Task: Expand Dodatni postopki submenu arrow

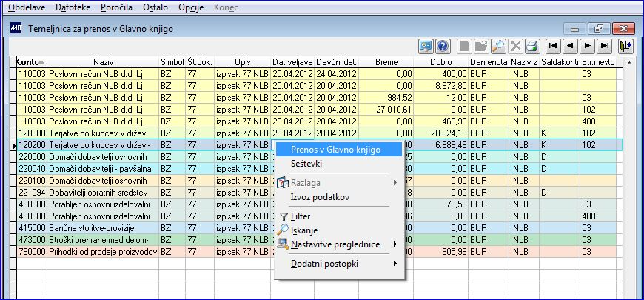Action: 395,264
